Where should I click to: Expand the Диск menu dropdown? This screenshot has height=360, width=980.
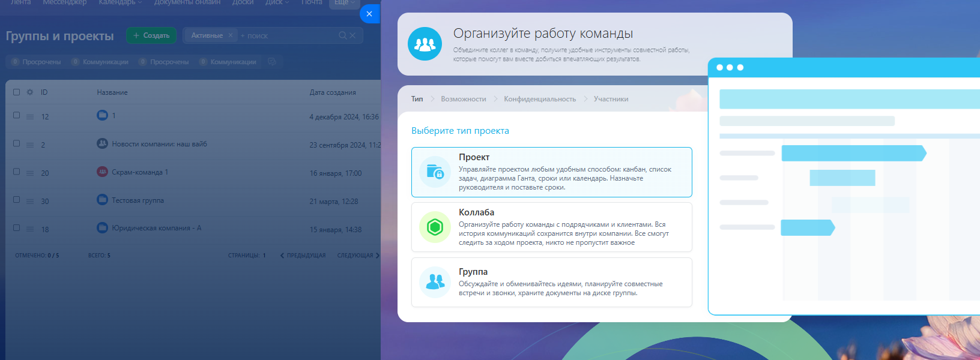click(277, 2)
